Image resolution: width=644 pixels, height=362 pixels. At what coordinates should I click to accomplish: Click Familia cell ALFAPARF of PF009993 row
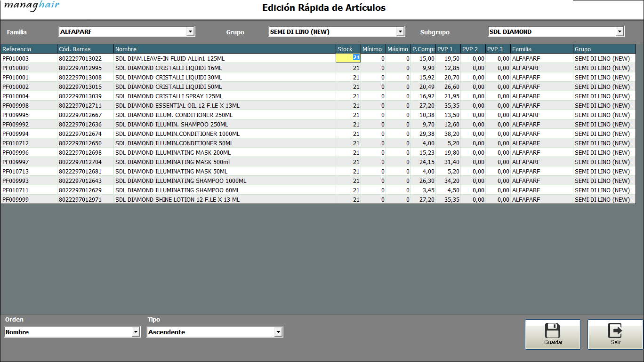541,181
